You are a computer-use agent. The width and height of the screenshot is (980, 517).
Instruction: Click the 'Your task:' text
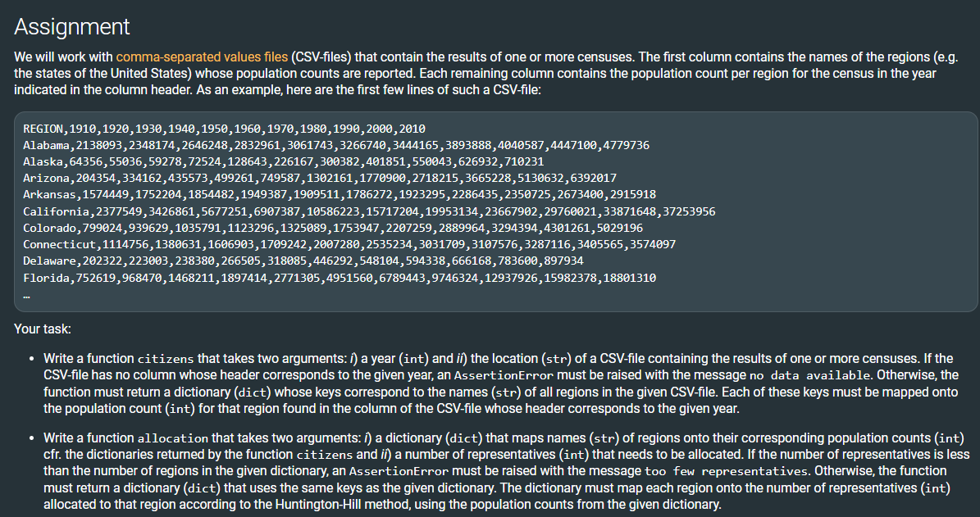pyautogui.click(x=43, y=329)
